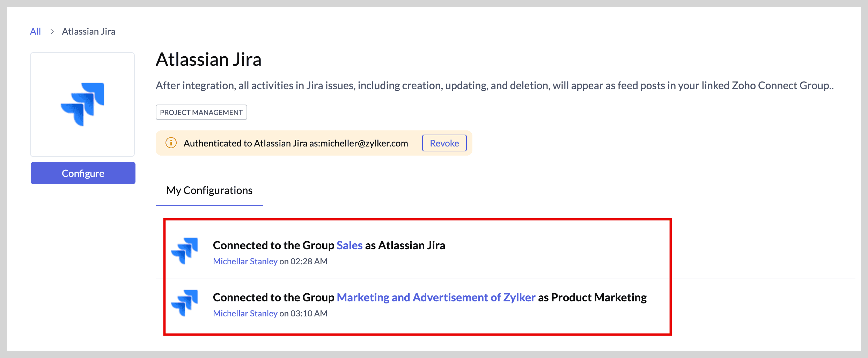Open Michellar Stanley profile under Sales configuration
Viewport: 868px width, 358px height.
pyautogui.click(x=245, y=262)
